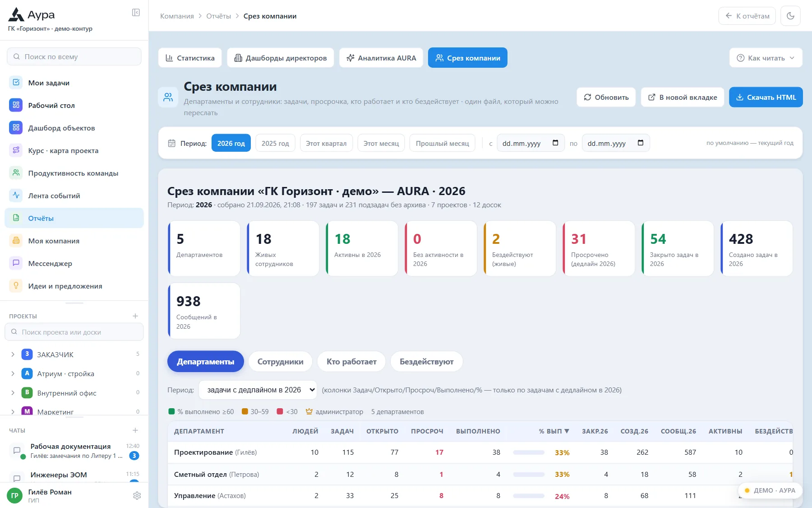
Task: Click Управление progress bar at 24%
Action: coord(529,496)
